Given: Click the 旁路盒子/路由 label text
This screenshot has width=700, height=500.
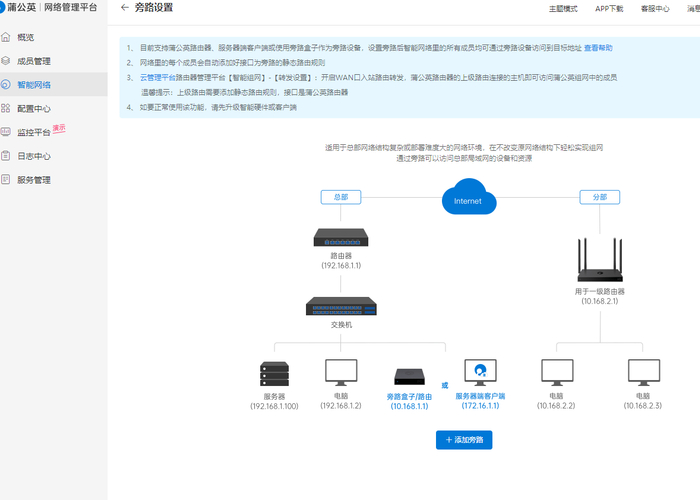Looking at the screenshot, I should 409,396.
